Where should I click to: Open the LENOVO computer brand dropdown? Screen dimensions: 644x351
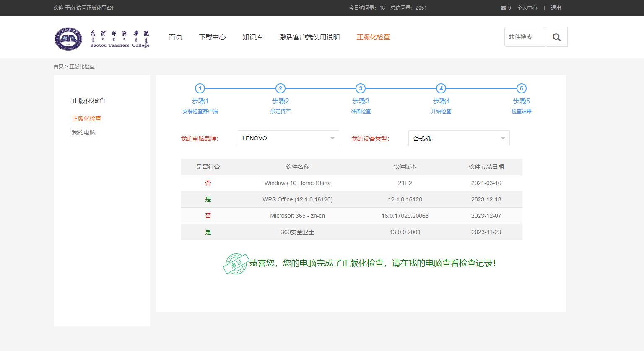coord(288,138)
